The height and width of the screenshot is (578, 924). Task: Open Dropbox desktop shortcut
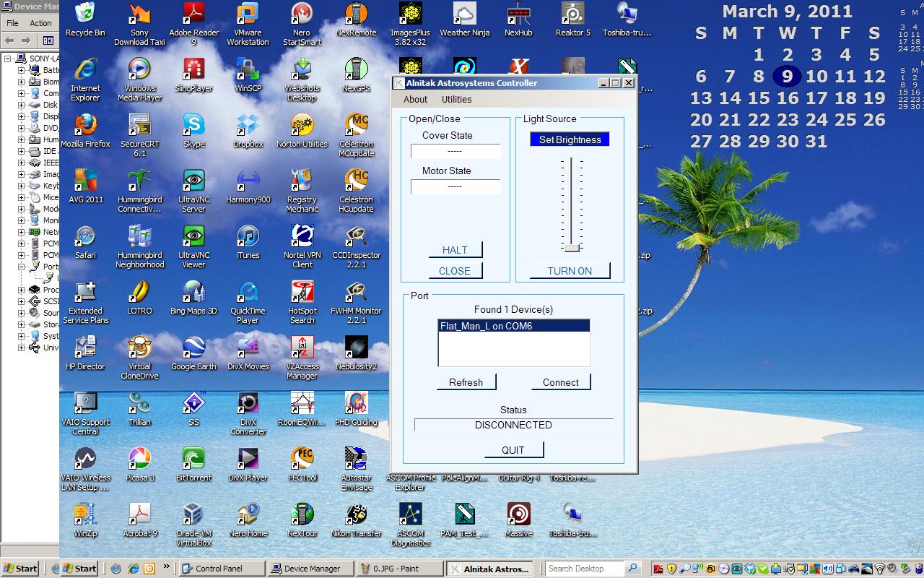pyautogui.click(x=248, y=131)
